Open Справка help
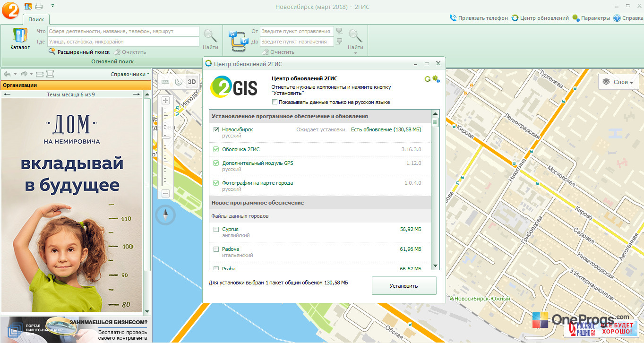Image resolution: width=644 pixels, height=343 pixels. pos(628,18)
